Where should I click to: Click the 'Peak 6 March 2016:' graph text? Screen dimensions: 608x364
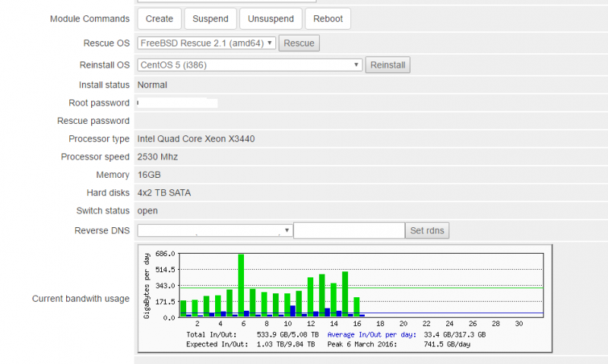tap(363, 344)
